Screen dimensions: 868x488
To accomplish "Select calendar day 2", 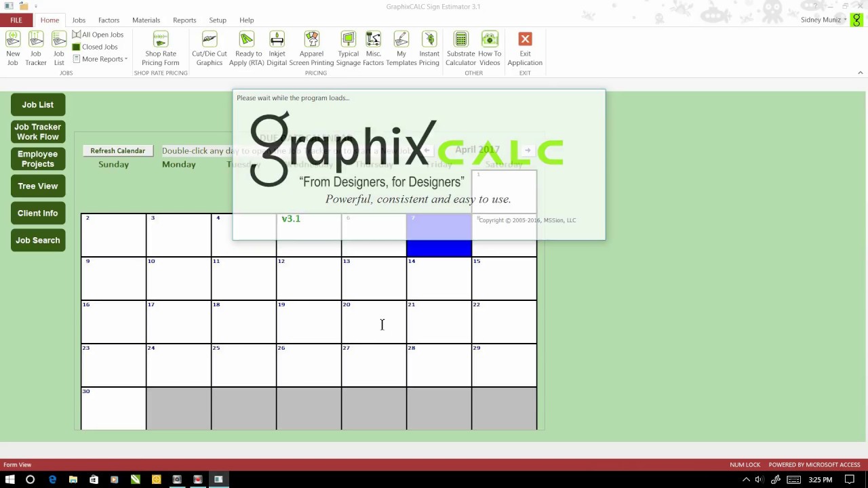I will tap(113, 235).
